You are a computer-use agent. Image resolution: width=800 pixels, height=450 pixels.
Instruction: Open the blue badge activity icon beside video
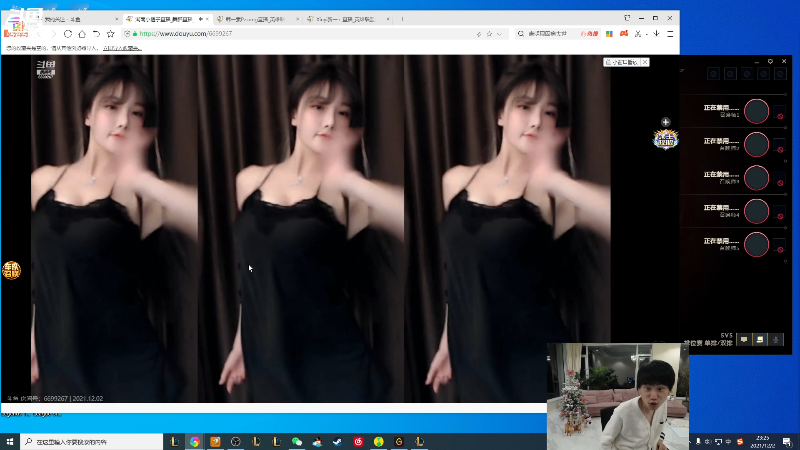click(x=665, y=139)
